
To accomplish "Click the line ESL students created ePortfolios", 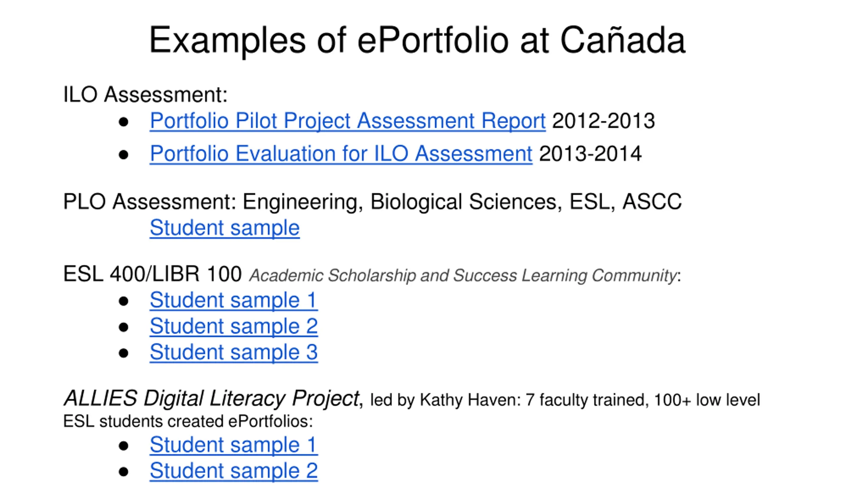I will [x=188, y=422].
